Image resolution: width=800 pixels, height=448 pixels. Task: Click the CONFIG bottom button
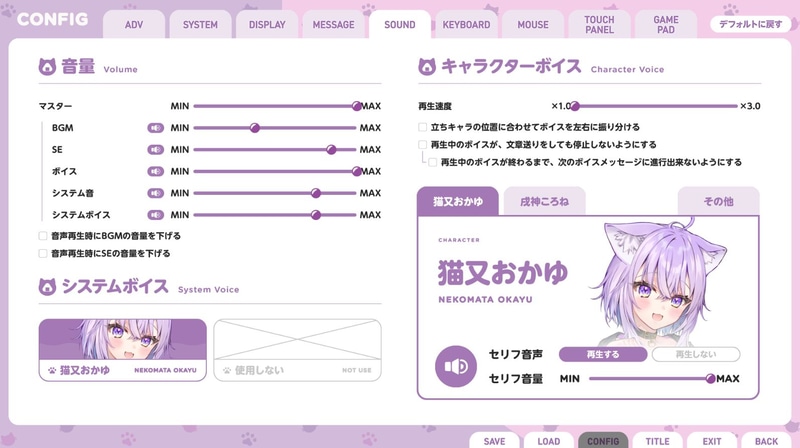click(x=603, y=441)
